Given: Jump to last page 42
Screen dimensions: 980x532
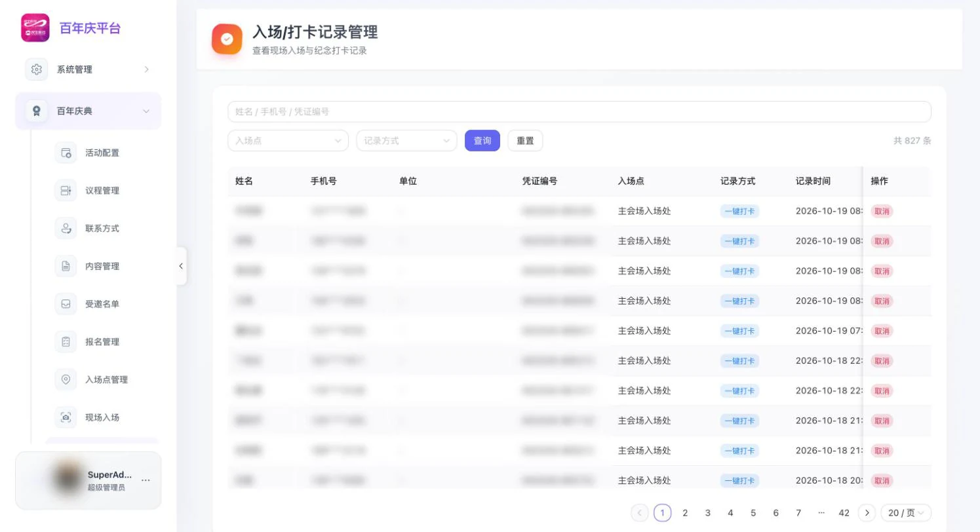Looking at the screenshot, I should point(844,513).
